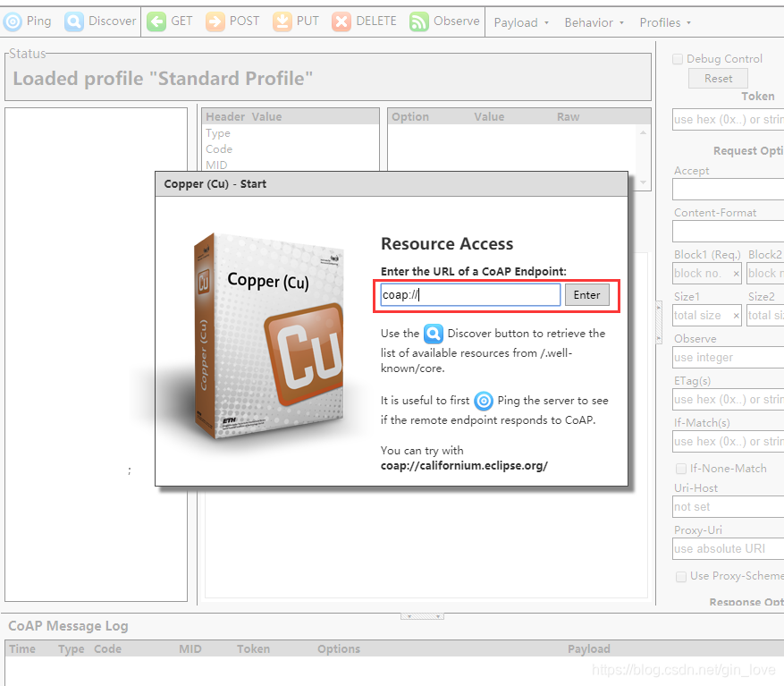
Task: Click splitter grip above CoAP Message Log
Action: coord(422,616)
